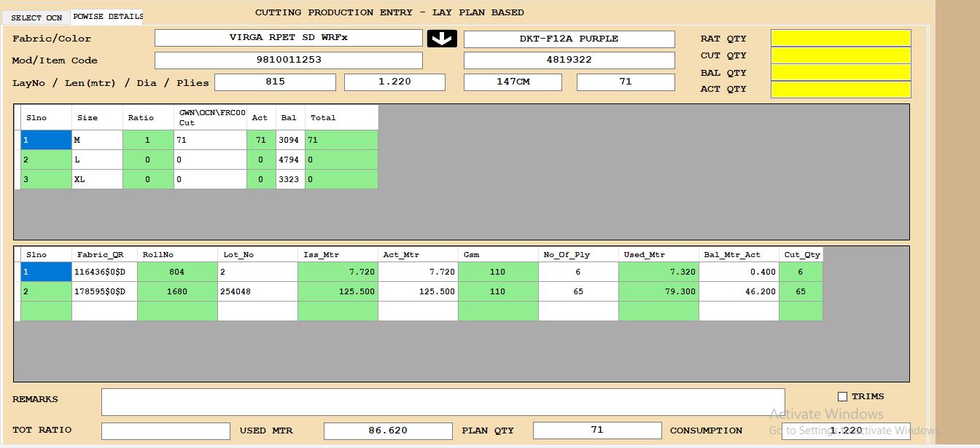Screen dimensions: 980x448
Task: Click the color field DKT-F12A PURPLE
Action: click(x=569, y=39)
